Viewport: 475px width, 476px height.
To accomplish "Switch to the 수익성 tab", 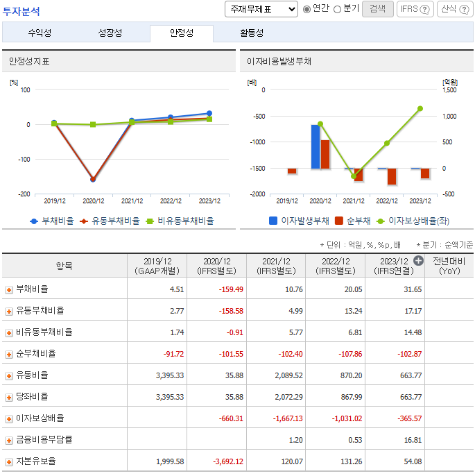I will tap(40, 33).
